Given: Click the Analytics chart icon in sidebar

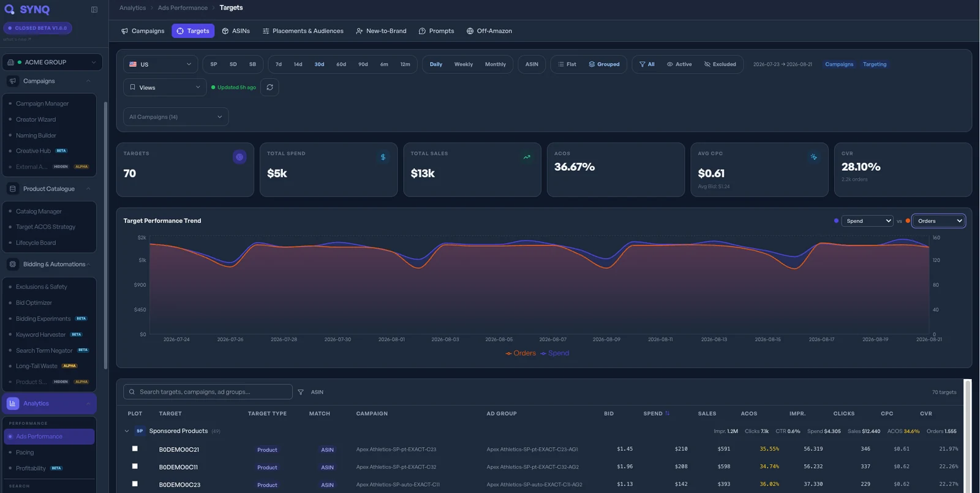Looking at the screenshot, I should pos(13,404).
